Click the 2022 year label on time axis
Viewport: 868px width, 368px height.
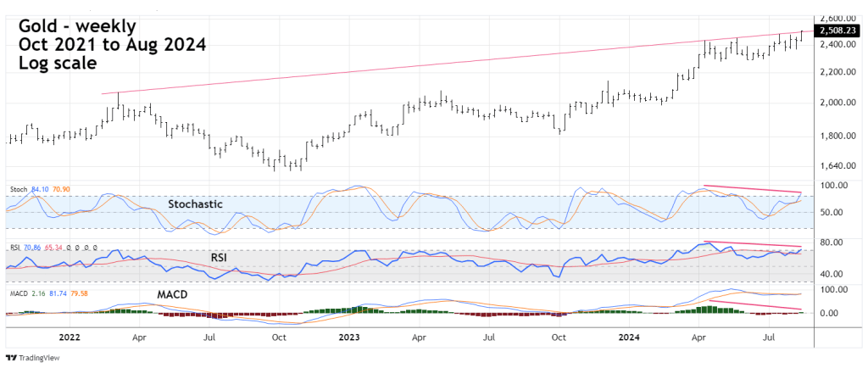pos(70,337)
